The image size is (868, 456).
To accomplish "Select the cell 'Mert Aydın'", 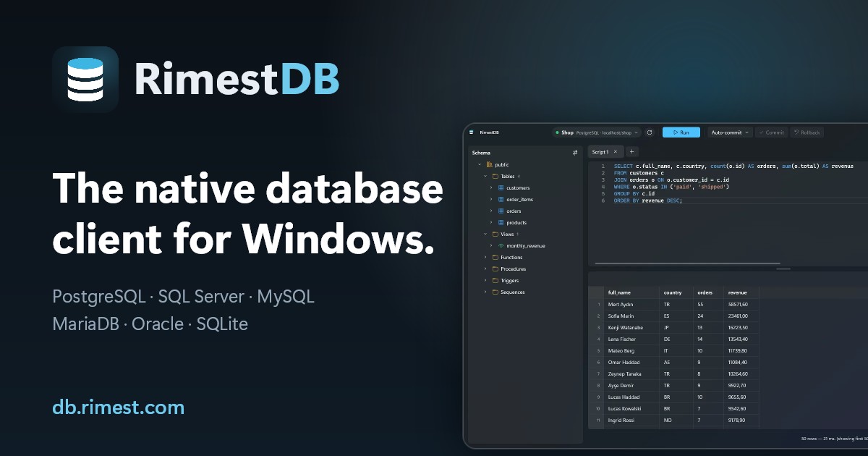I will pos(631,305).
